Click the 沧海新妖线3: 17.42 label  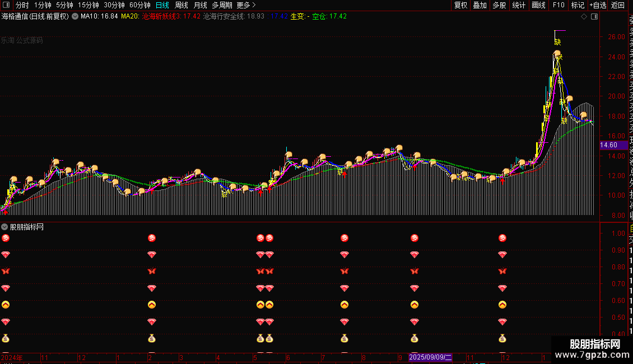(x=171, y=17)
